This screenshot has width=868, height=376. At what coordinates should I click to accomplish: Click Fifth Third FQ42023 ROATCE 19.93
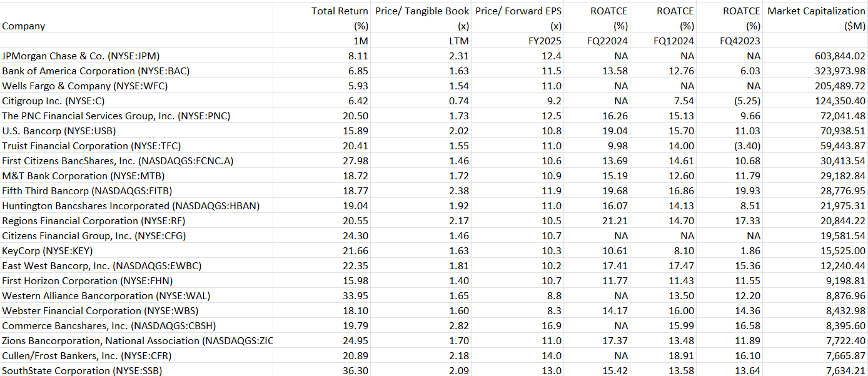click(x=730, y=190)
